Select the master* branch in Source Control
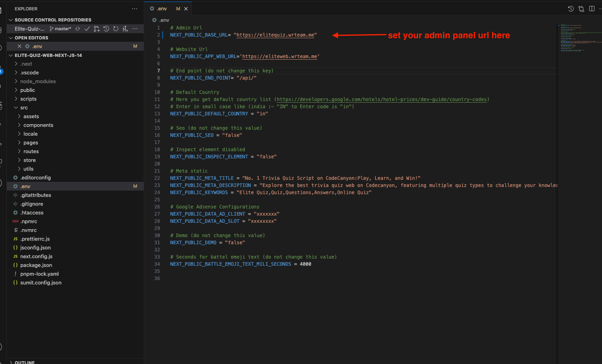Image resolution: width=602 pixels, height=364 pixels. pyautogui.click(x=61, y=29)
